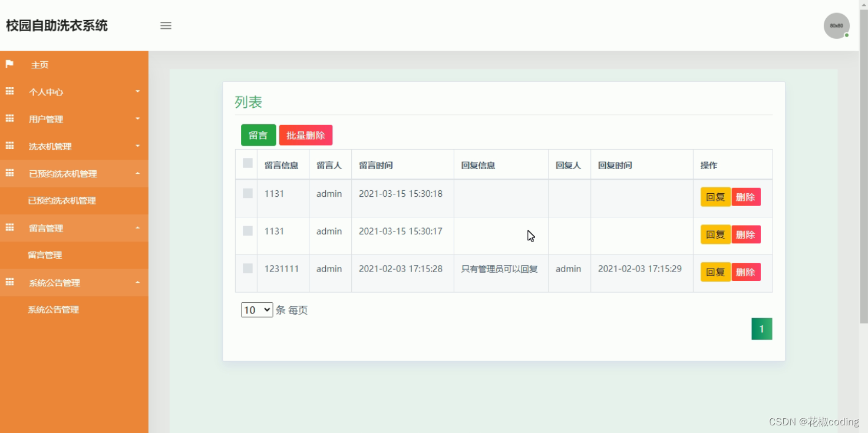Open the 10 per page dropdown
The width and height of the screenshot is (868, 433).
pos(257,310)
